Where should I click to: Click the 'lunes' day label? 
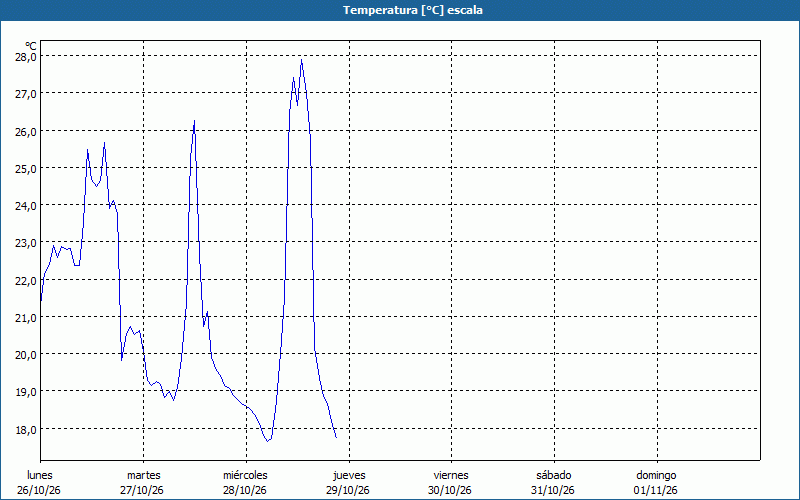point(40,475)
